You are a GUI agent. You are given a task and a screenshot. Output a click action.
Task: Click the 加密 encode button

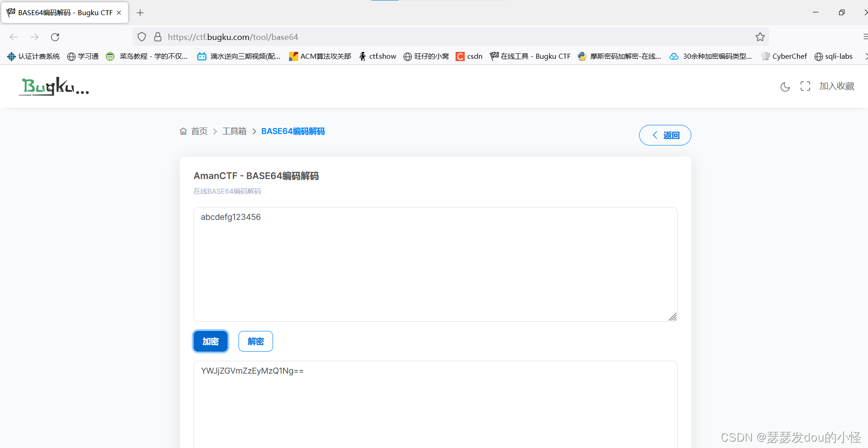click(211, 341)
